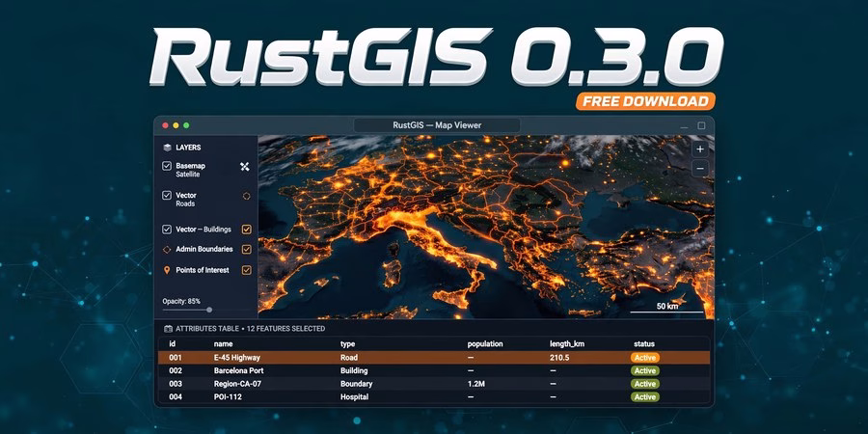
Task: Click the Hospital type cell
Action: [x=354, y=397]
